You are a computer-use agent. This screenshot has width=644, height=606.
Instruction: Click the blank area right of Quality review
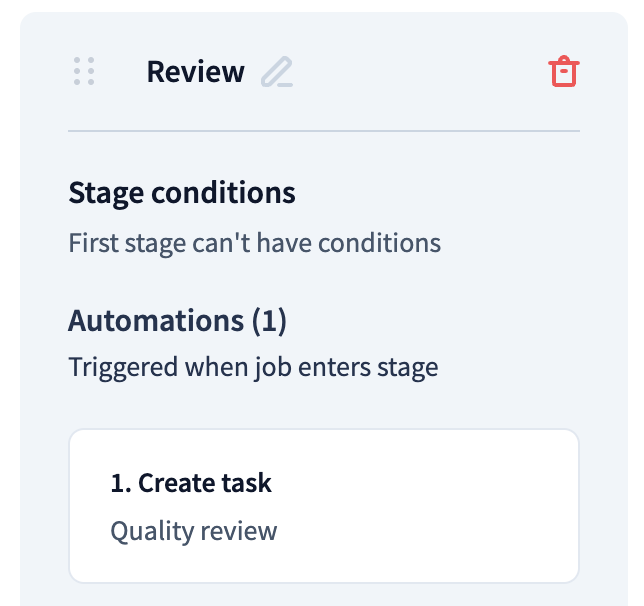coord(420,531)
